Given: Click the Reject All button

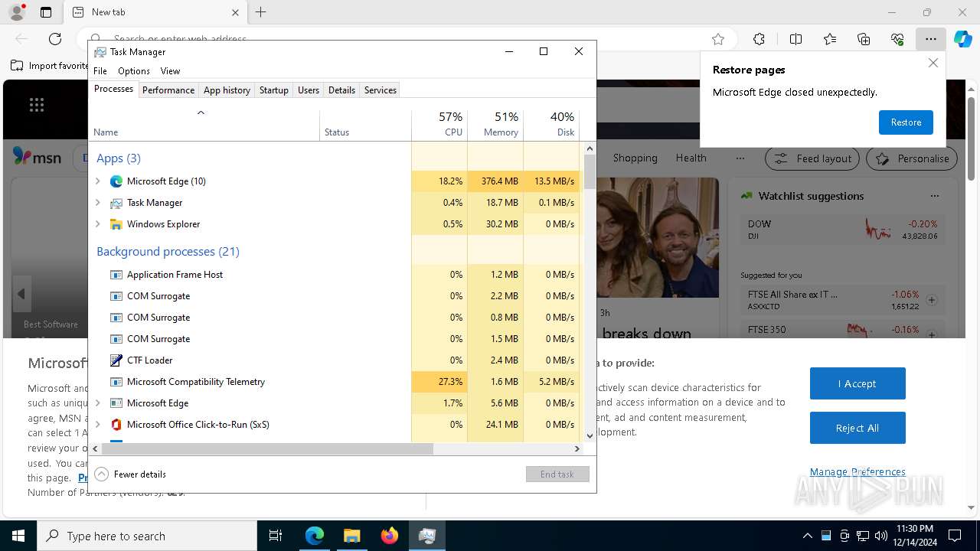Looking at the screenshot, I should point(857,428).
